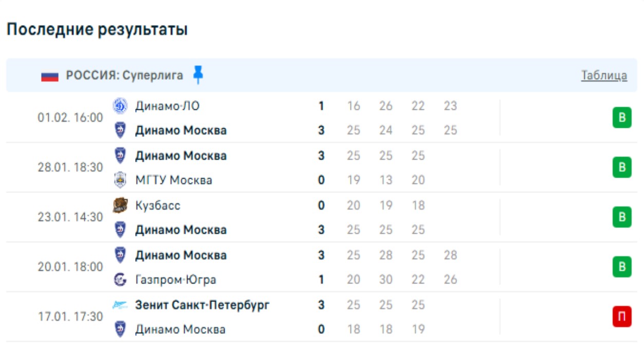The image size is (644, 343).
Task: Open the match dated 20.01. 18:00
Action: (x=70, y=267)
